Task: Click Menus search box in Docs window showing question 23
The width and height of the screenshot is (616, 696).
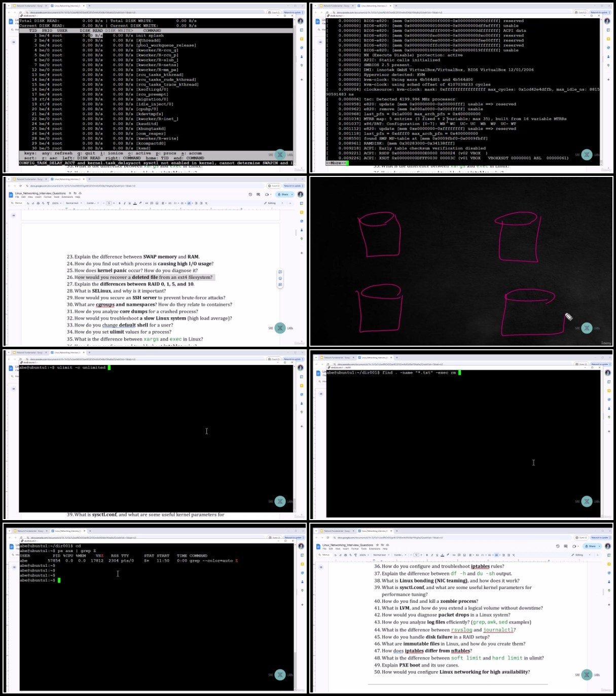Action: click(x=17, y=203)
